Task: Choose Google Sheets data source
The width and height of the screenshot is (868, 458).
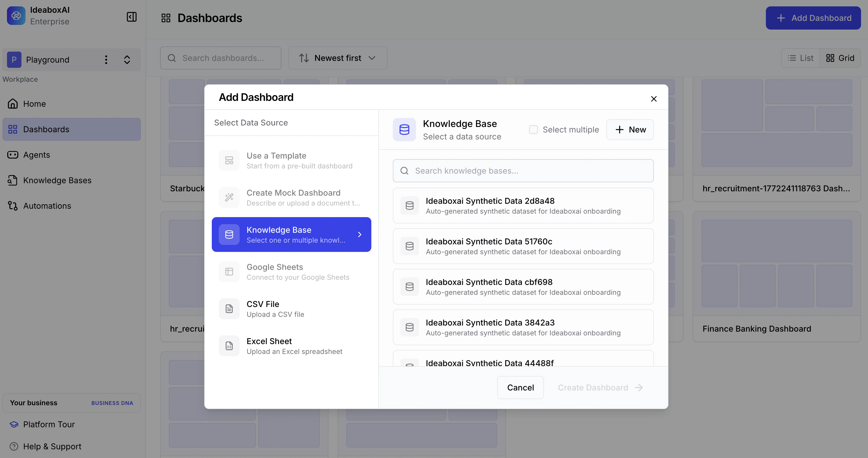Action: pyautogui.click(x=292, y=271)
